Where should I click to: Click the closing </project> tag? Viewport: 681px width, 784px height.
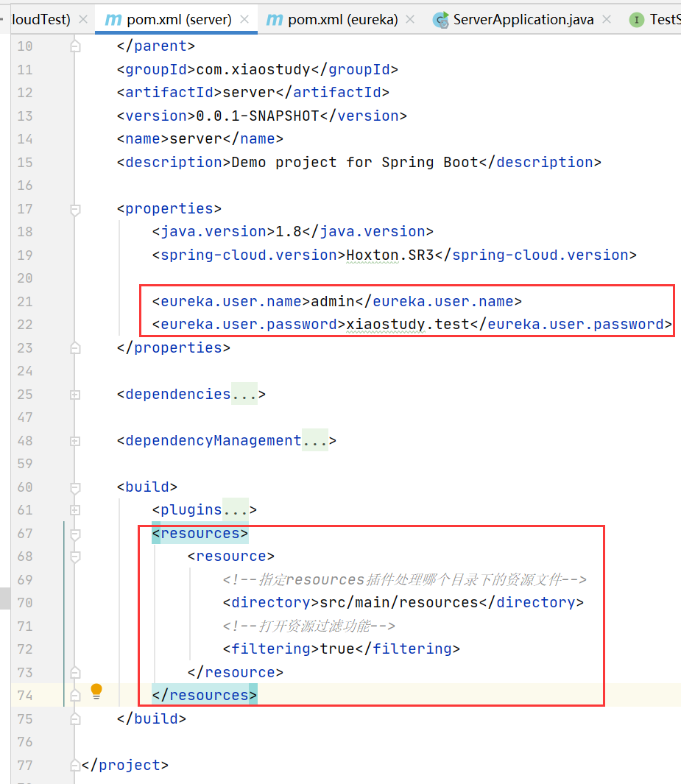125,765
